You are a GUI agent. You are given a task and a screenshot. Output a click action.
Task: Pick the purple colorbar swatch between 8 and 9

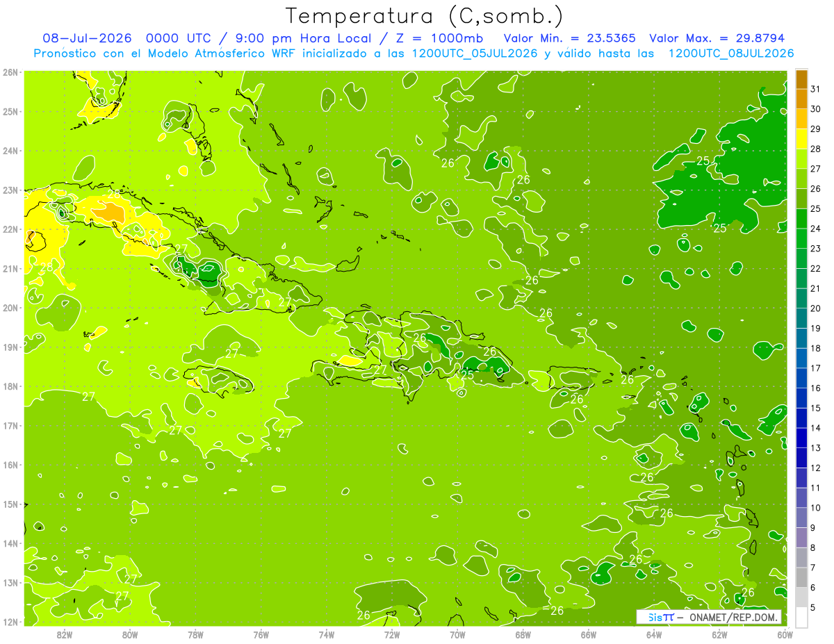(x=801, y=537)
